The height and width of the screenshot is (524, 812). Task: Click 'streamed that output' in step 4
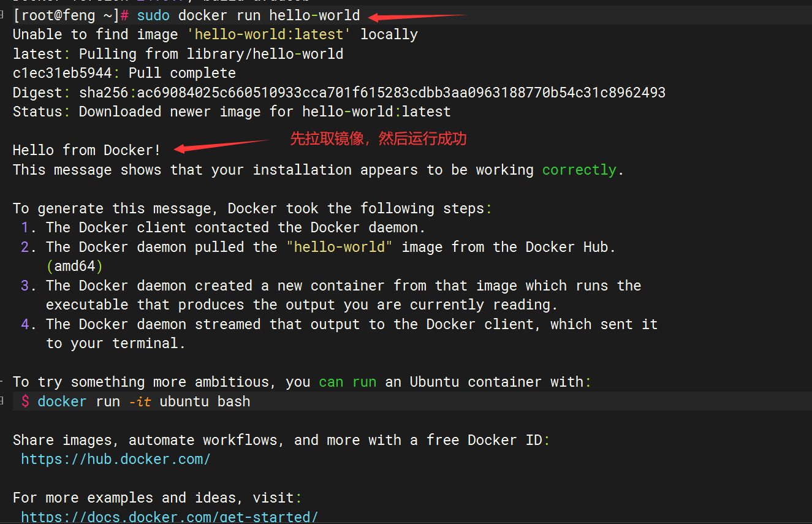pyautogui.click(x=277, y=324)
